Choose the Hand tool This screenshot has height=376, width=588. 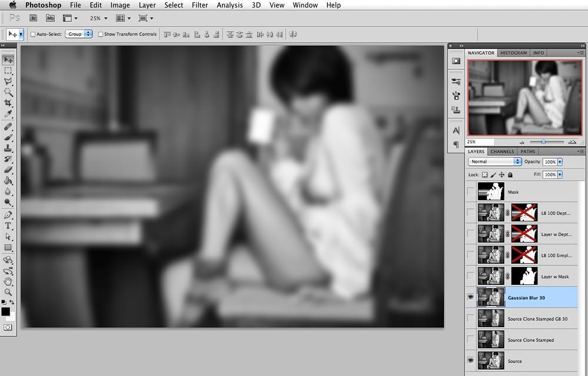tap(8, 281)
